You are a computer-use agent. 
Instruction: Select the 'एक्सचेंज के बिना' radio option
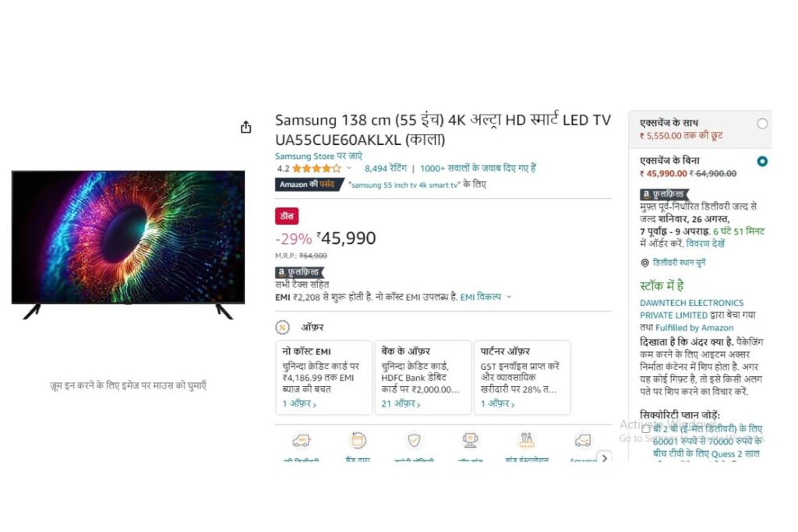pyautogui.click(x=762, y=161)
